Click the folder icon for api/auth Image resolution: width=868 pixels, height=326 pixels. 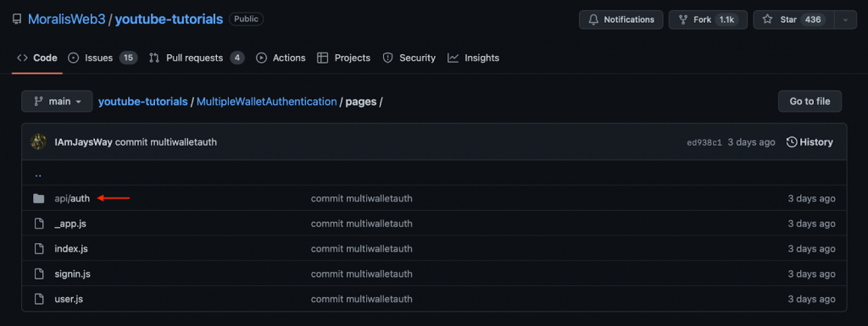click(38, 198)
